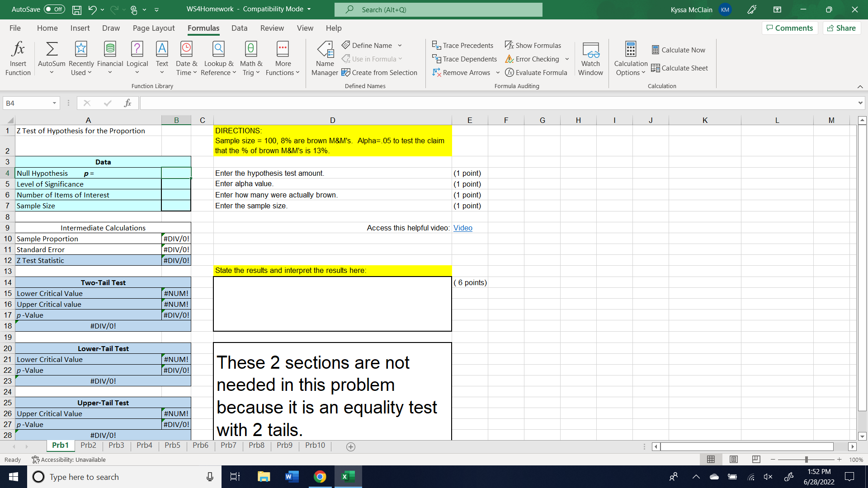Open the Insert Function dialog
The width and height of the screenshot is (868, 488).
[18, 57]
